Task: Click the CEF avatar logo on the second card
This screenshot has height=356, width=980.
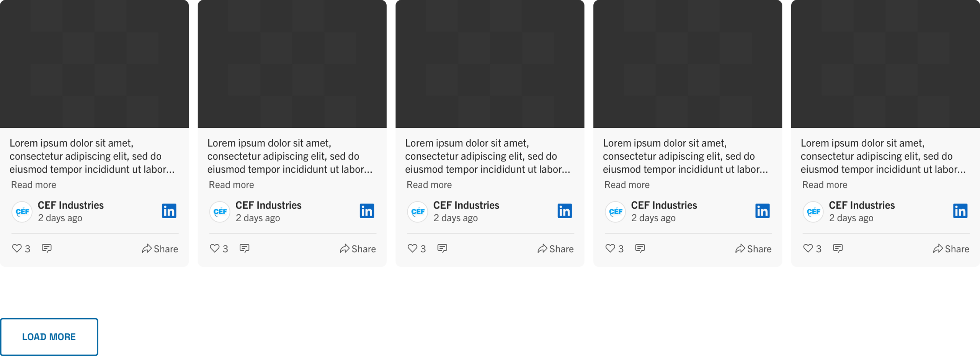Action: tap(220, 212)
